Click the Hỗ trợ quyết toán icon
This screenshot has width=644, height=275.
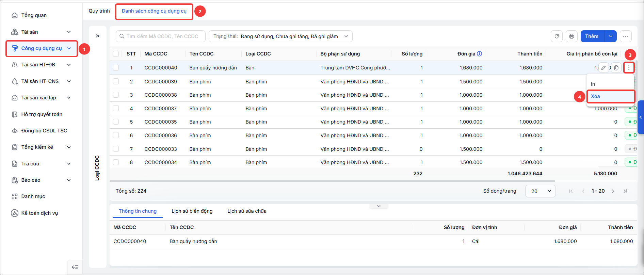(x=15, y=114)
